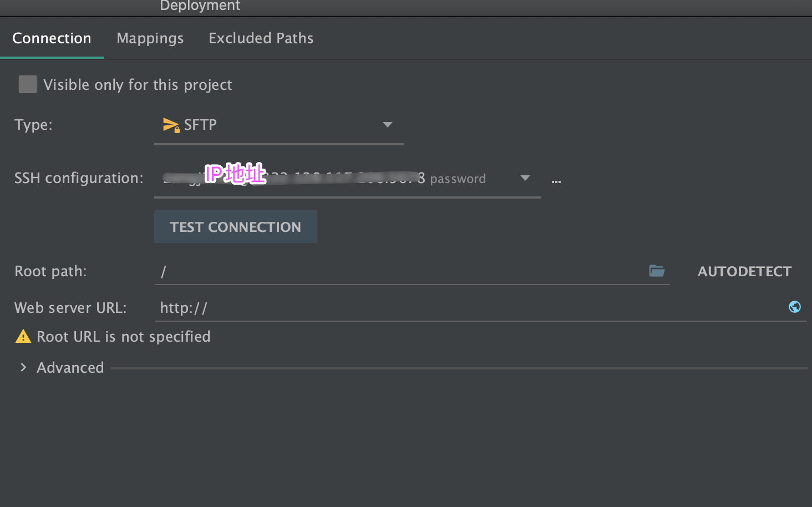Browse for root path with folder icon
This screenshot has height=507, width=812.
pos(657,271)
